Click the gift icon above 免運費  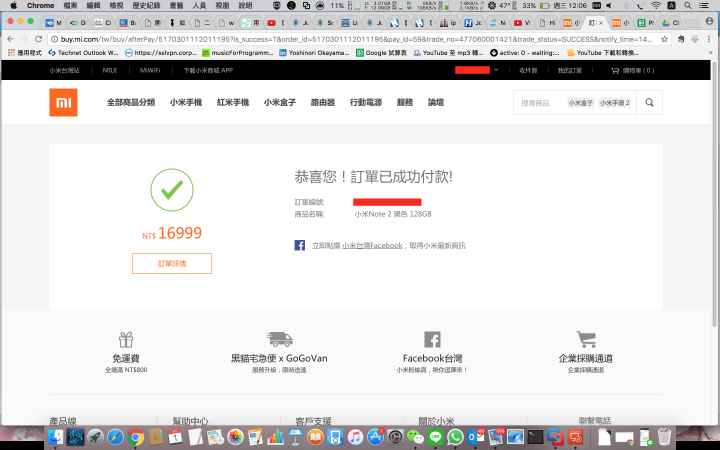pyautogui.click(x=126, y=340)
